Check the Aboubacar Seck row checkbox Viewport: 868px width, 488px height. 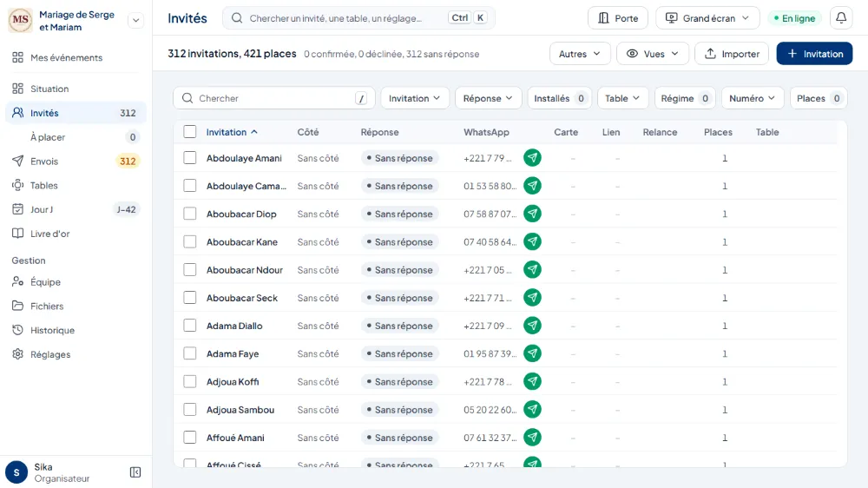pos(190,298)
